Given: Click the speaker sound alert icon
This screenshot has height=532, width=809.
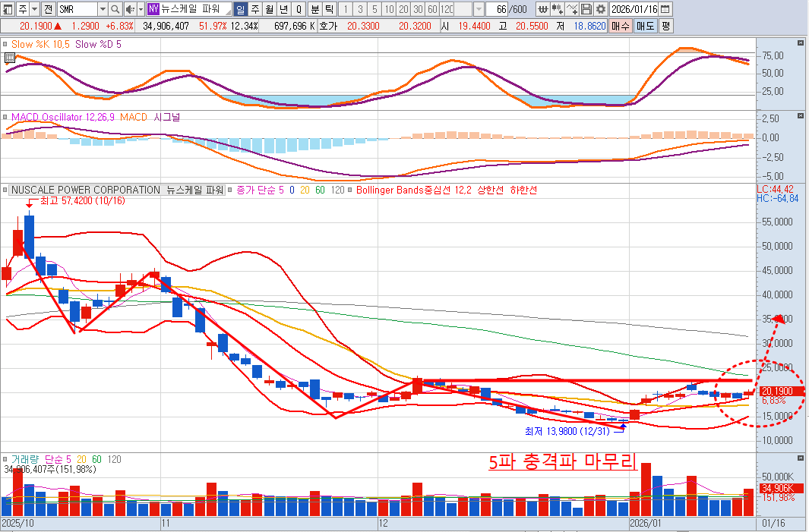Looking at the screenshot, I should [x=128, y=9].
